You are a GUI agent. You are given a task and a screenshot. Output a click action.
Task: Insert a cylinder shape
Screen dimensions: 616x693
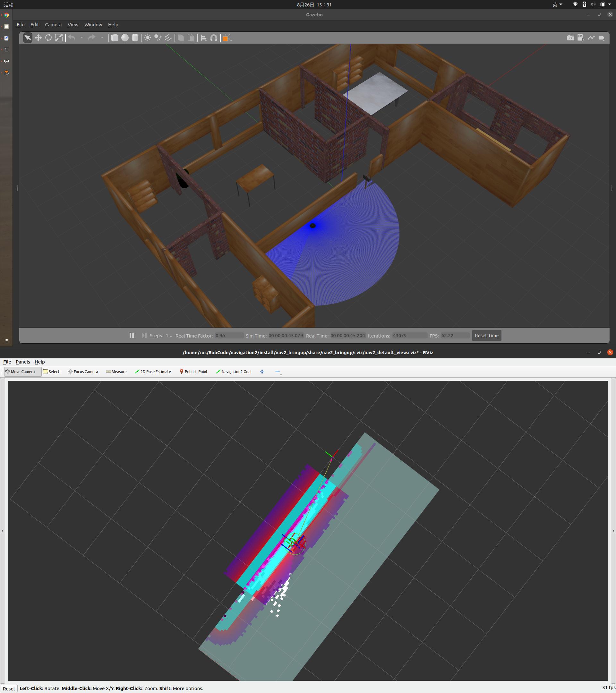(135, 38)
